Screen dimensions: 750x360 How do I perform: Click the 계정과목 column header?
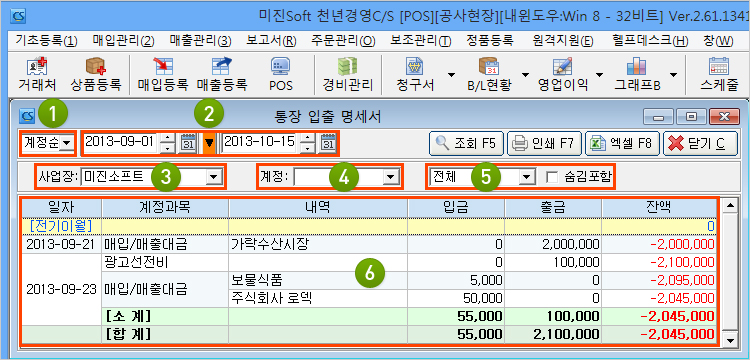coord(165,207)
